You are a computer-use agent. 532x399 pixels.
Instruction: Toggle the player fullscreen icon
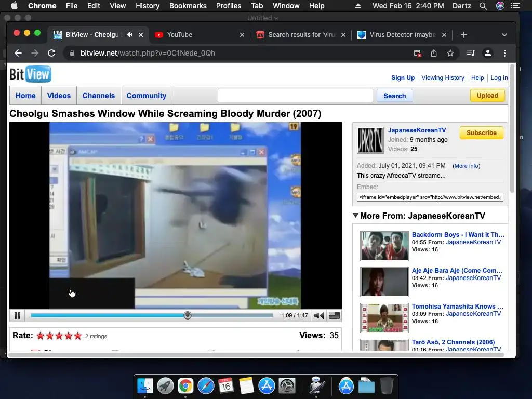334,315
